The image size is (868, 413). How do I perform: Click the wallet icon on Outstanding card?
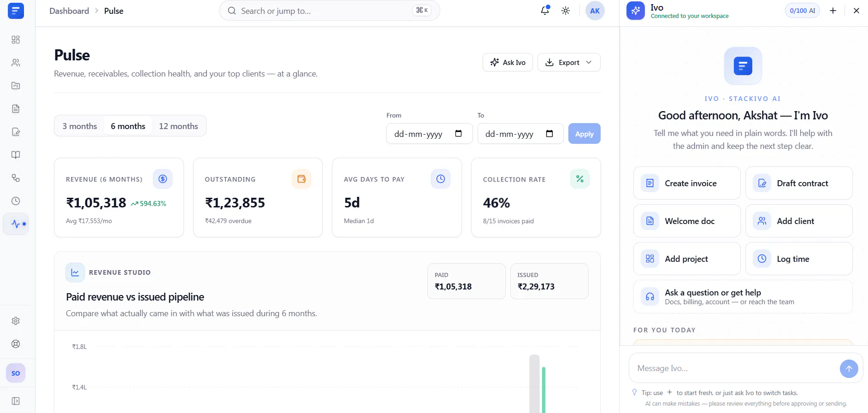[301, 179]
